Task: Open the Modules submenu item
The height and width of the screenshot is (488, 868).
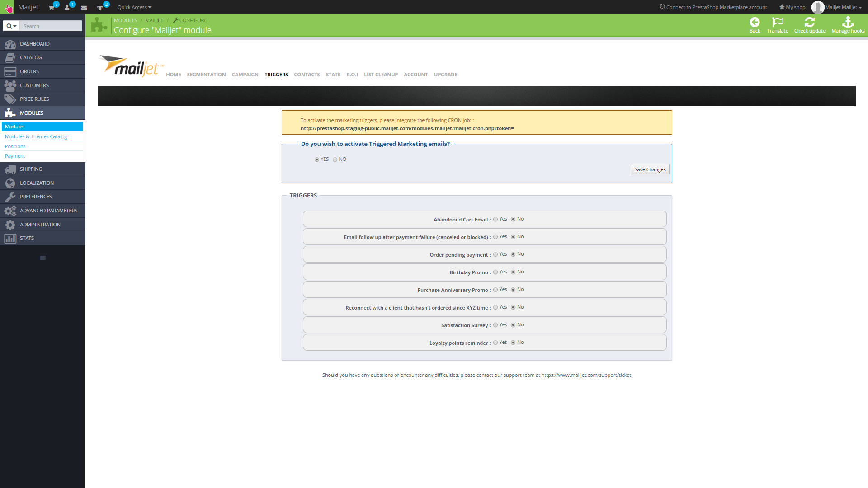Action: pyautogui.click(x=42, y=127)
